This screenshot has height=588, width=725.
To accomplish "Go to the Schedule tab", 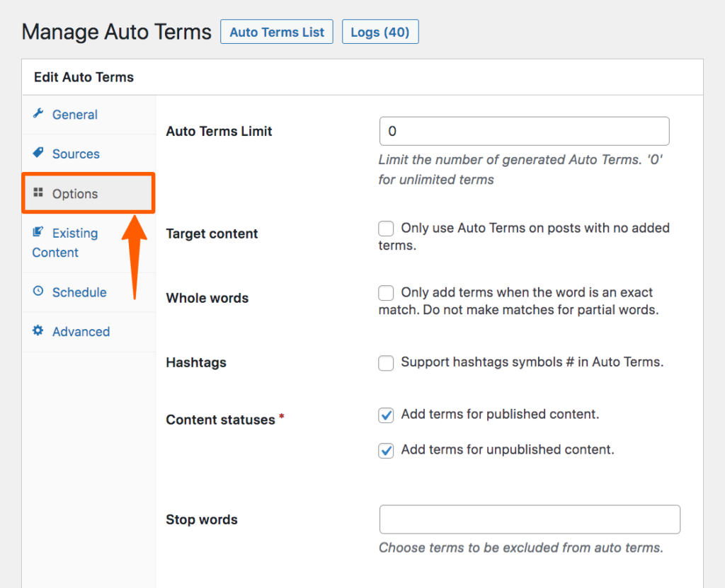I will 89,292.
